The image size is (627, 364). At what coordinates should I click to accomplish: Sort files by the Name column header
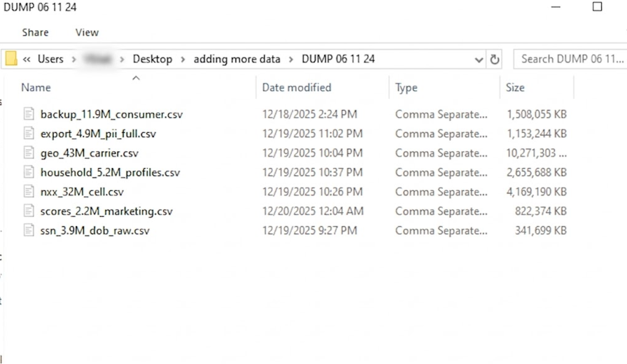[36, 87]
